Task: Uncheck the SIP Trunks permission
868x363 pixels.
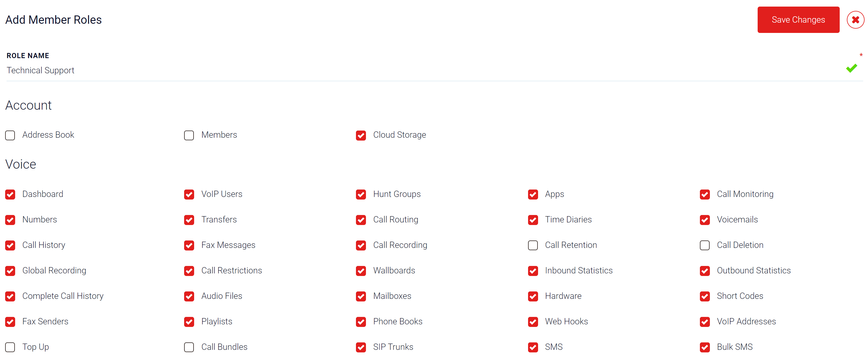Action: click(361, 348)
